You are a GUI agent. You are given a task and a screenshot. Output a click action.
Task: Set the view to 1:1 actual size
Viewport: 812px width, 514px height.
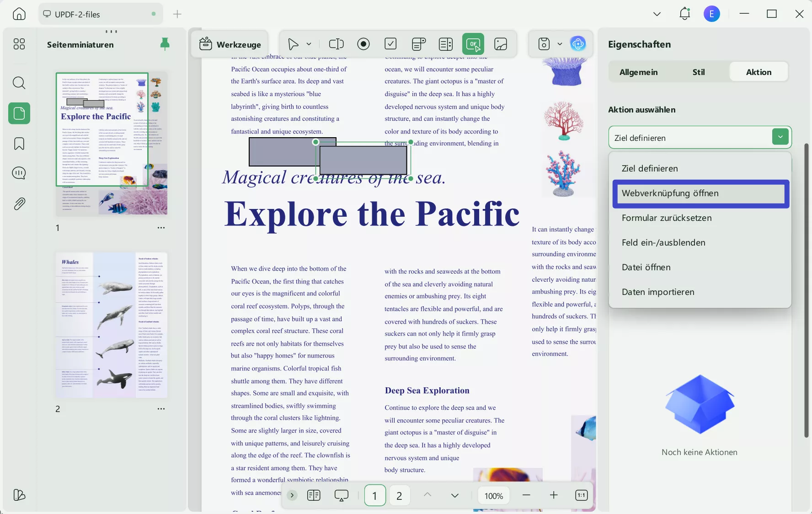pyautogui.click(x=581, y=495)
